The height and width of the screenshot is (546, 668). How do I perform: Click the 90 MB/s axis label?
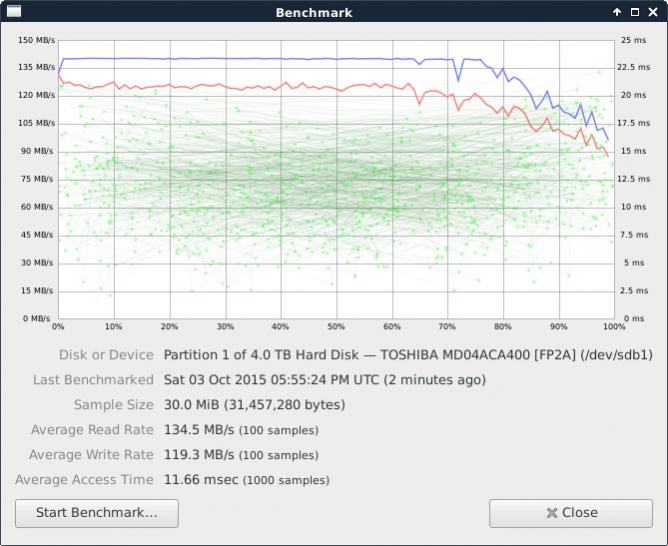pyautogui.click(x=37, y=151)
